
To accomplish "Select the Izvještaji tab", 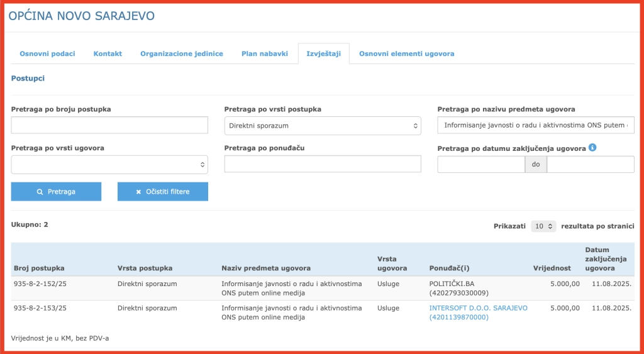I will (x=323, y=54).
